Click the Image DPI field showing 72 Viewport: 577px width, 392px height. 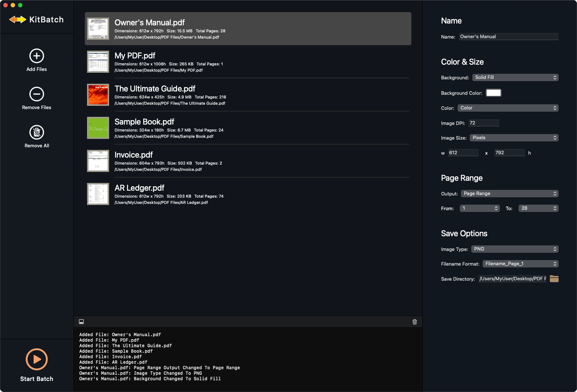point(484,123)
